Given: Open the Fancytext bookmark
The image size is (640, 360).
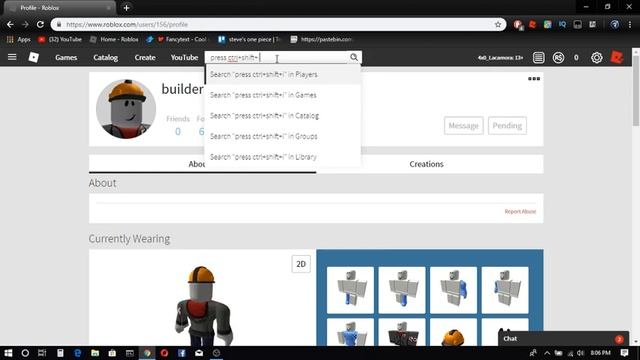Looking at the screenshot, I should (182, 39).
